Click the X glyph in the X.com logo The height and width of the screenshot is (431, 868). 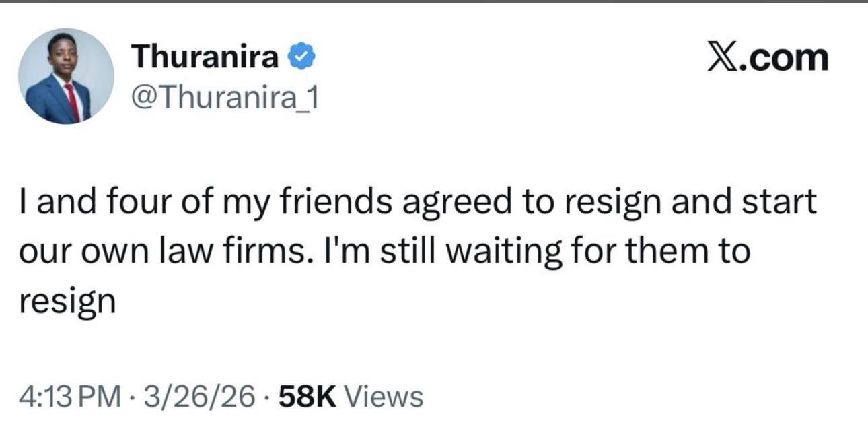pos(724,58)
